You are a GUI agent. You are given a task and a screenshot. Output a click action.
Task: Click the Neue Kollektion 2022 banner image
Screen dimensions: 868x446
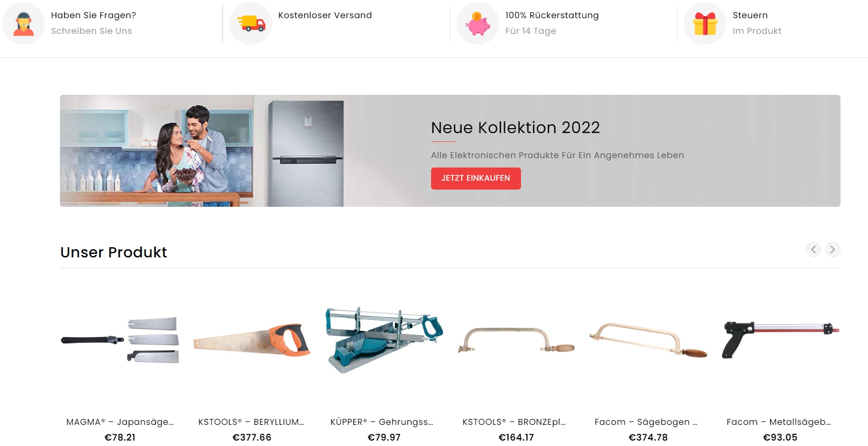coord(450,151)
